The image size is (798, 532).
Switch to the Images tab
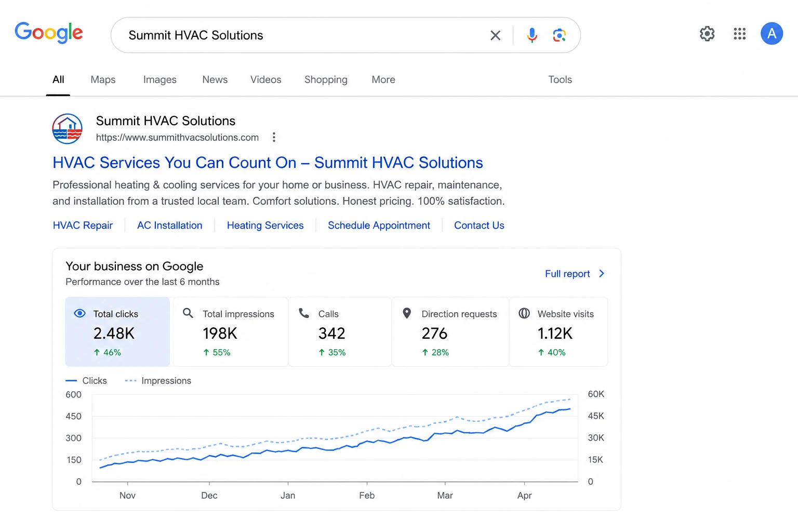159,79
